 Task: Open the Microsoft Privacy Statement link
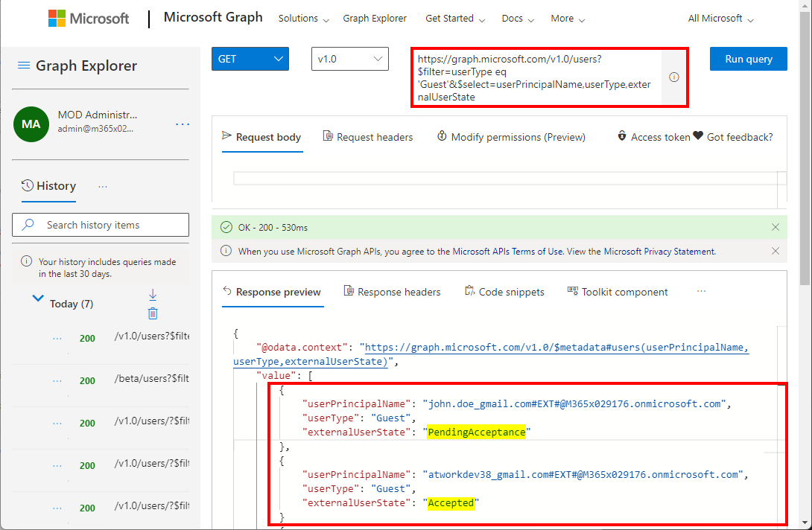click(659, 252)
